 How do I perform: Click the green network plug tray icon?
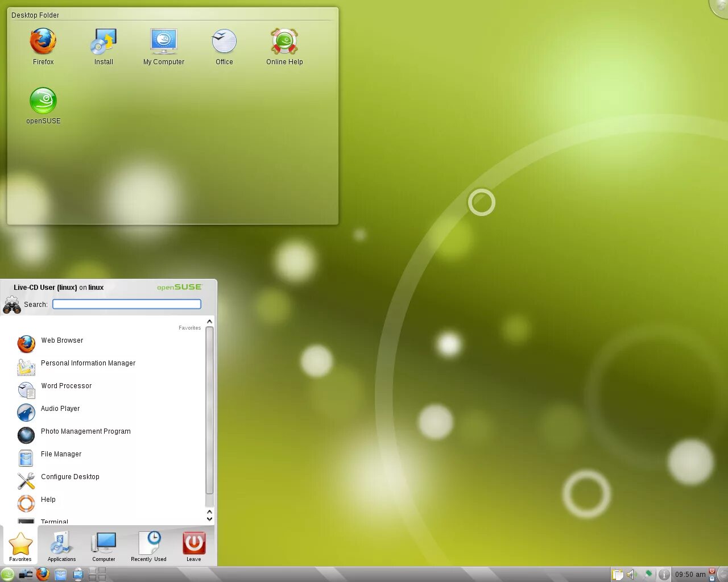point(647,574)
